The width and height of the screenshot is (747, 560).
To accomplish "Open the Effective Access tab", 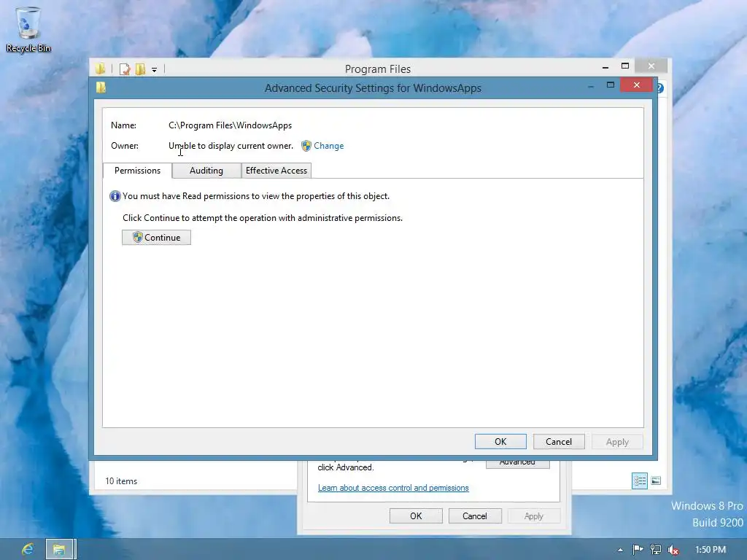I will pyautogui.click(x=276, y=171).
